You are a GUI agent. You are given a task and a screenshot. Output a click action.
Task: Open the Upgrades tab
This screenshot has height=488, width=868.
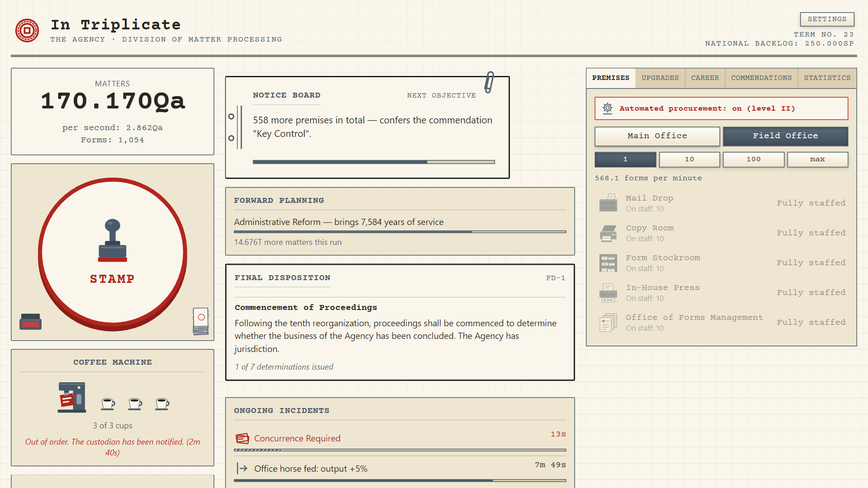pos(660,78)
